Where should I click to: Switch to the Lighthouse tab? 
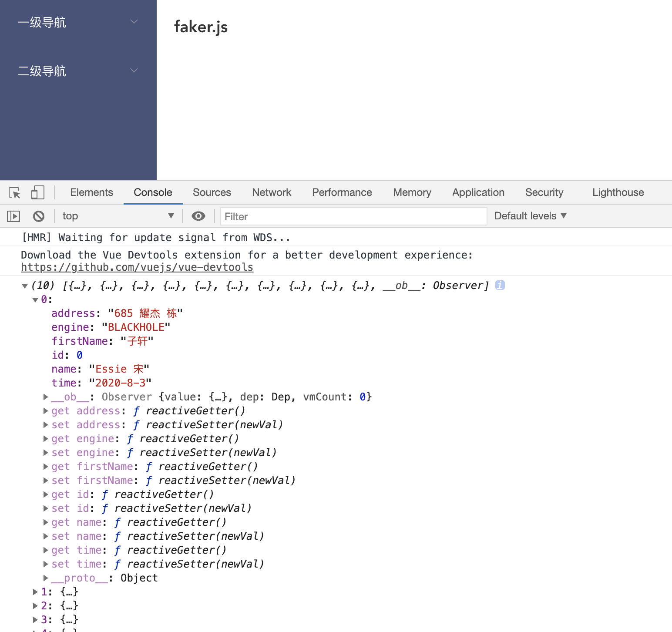618,192
